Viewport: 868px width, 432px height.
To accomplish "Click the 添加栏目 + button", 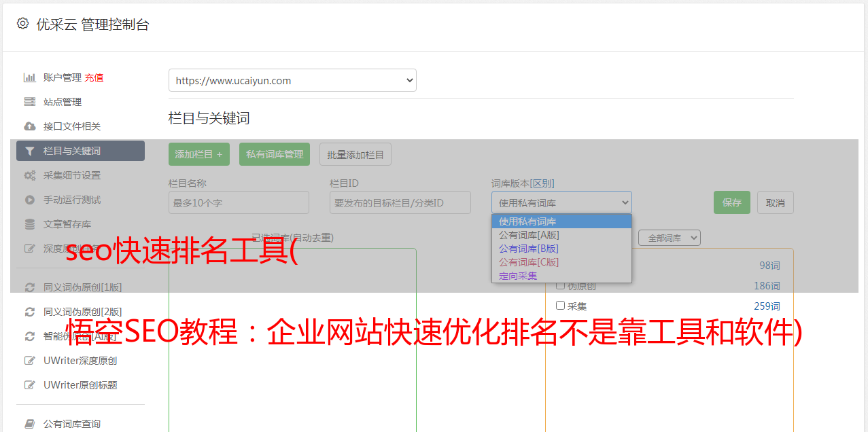I will pos(199,154).
